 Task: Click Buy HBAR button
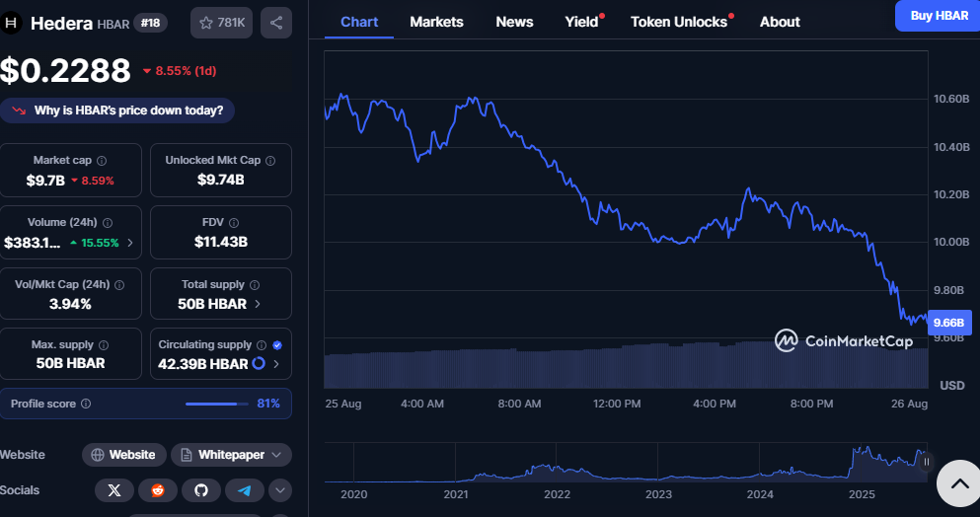coord(939,16)
